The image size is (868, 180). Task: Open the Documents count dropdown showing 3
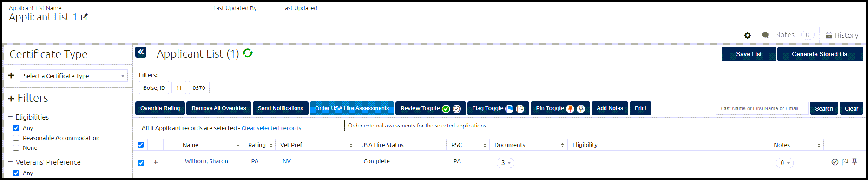click(506, 163)
